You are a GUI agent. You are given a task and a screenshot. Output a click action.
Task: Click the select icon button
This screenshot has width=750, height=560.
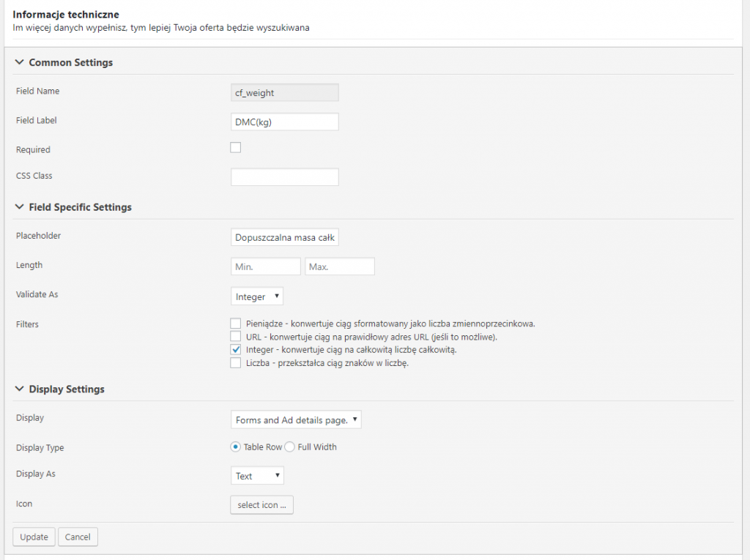click(261, 505)
